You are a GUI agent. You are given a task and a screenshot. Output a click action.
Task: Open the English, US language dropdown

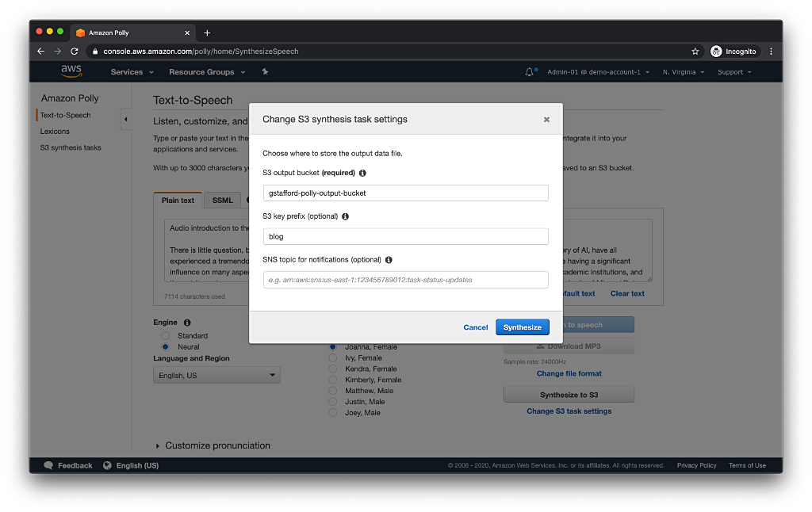[217, 376]
